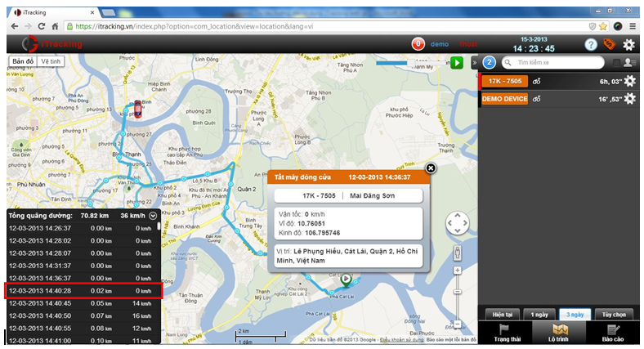The image size is (644, 349).
Task: Tick the select-all vehicles checkbox
Action: [x=616, y=62]
